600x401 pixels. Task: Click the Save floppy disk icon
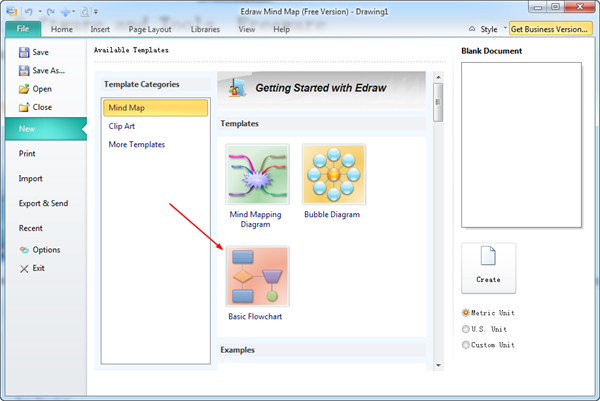24,52
